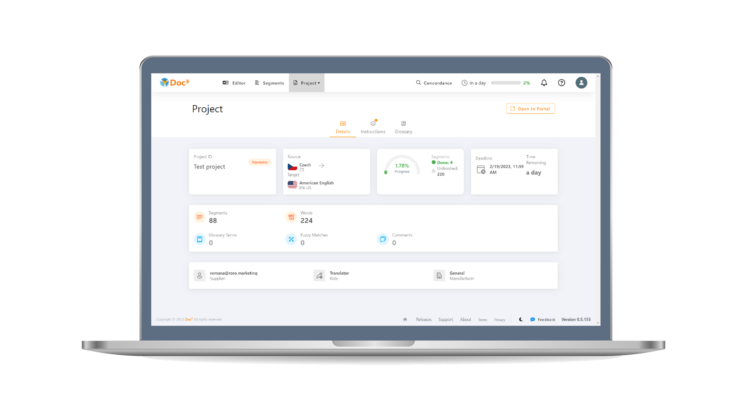747x420 pixels.
Task: Click the Comments icon
Action: click(383, 239)
